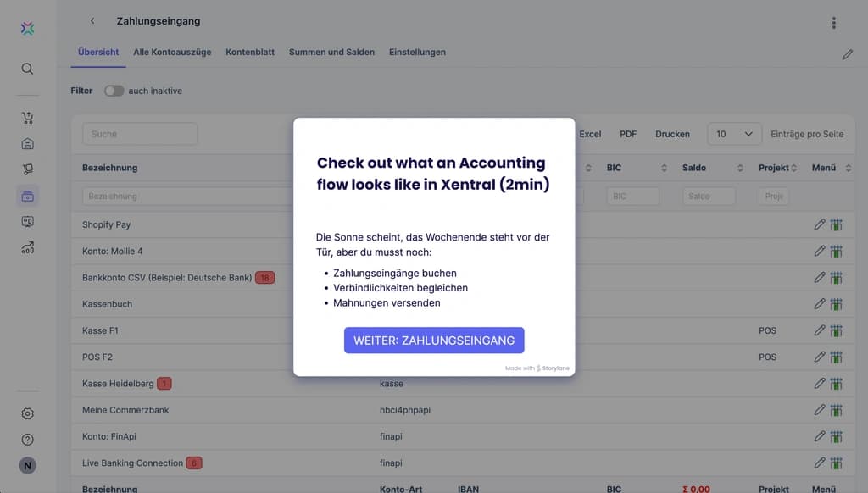Edit the Shopify Pay account
868x493 pixels.
coord(820,224)
